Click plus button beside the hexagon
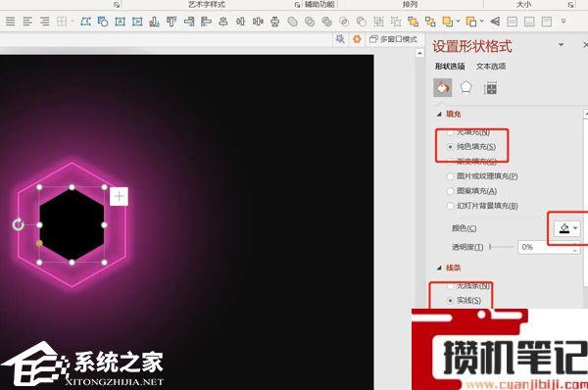 point(119,196)
